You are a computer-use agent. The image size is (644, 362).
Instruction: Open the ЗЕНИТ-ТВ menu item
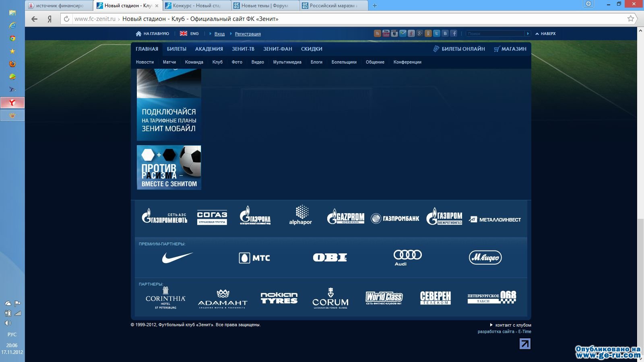coord(243,49)
